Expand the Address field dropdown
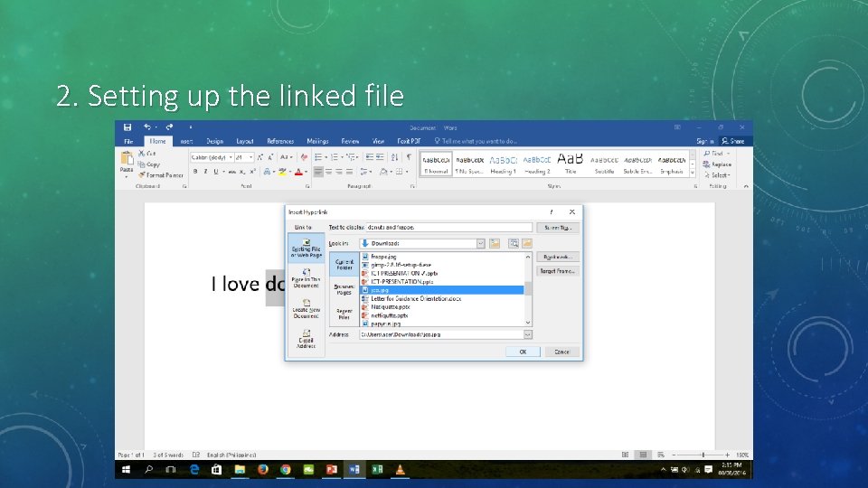 pyautogui.click(x=527, y=334)
